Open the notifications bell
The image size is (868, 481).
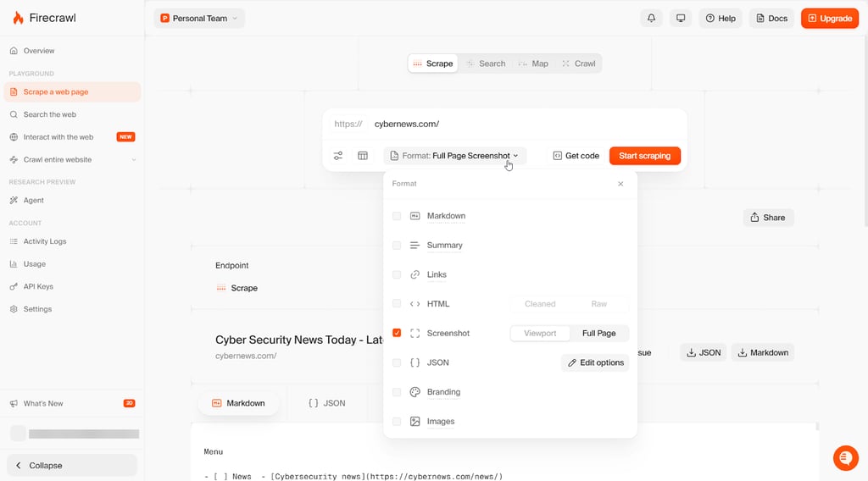click(x=652, y=19)
